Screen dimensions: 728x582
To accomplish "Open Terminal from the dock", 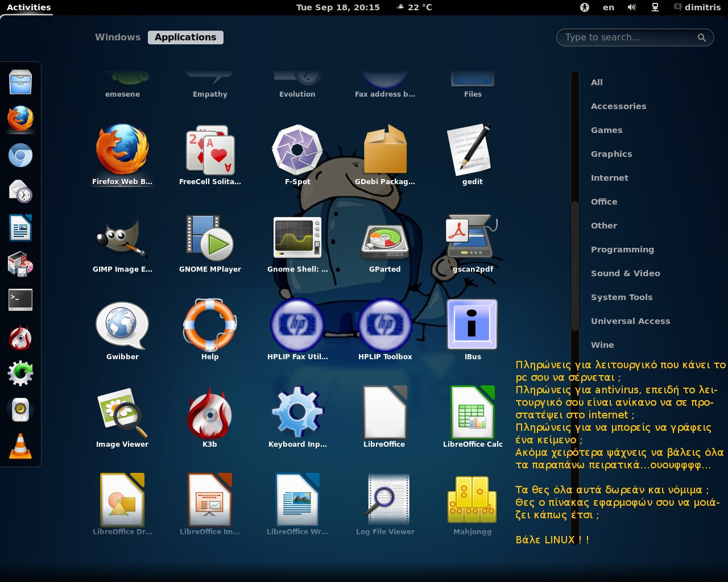I will tap(20, 300).
